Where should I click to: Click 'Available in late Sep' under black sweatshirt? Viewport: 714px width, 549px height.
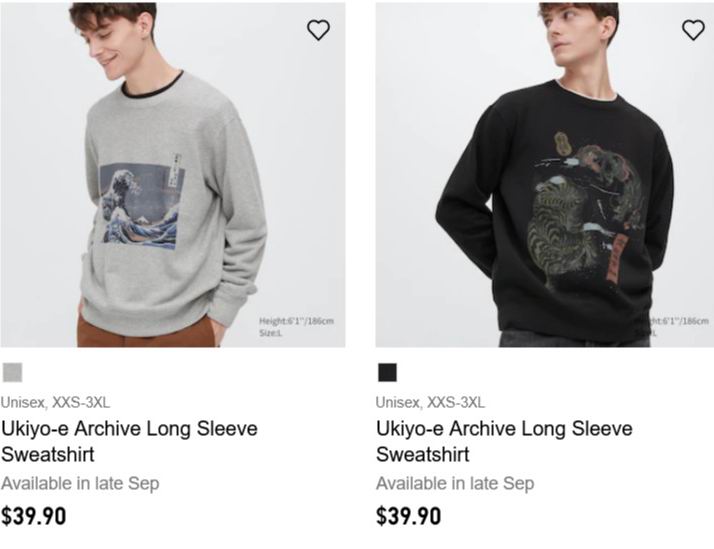[455, 483]
